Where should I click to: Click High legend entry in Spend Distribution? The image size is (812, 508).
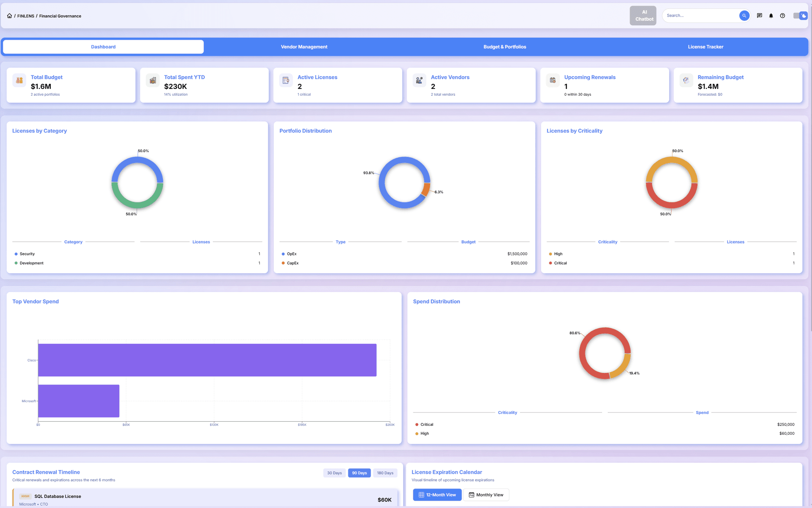tap(422, 433)
